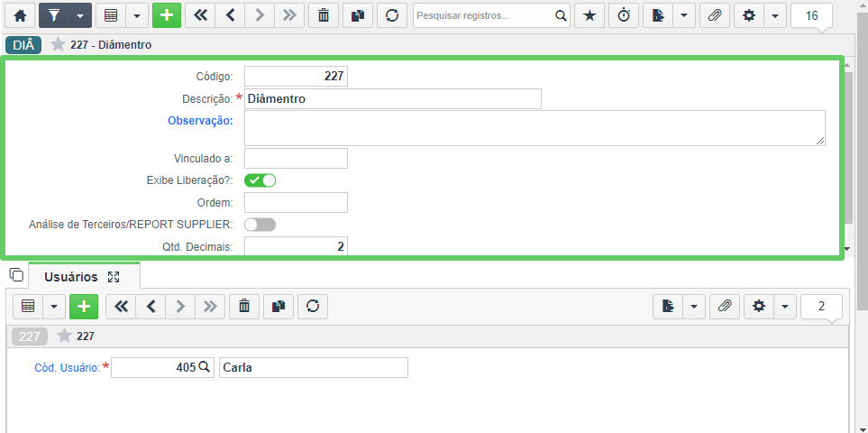The width and height of the screenshot is (868, 433).
Task: Click the Observação label link
Action: 200,120
